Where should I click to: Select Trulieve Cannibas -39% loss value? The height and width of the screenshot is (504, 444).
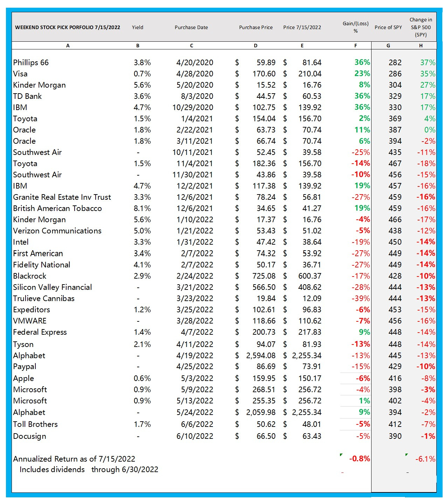[361, 298]
